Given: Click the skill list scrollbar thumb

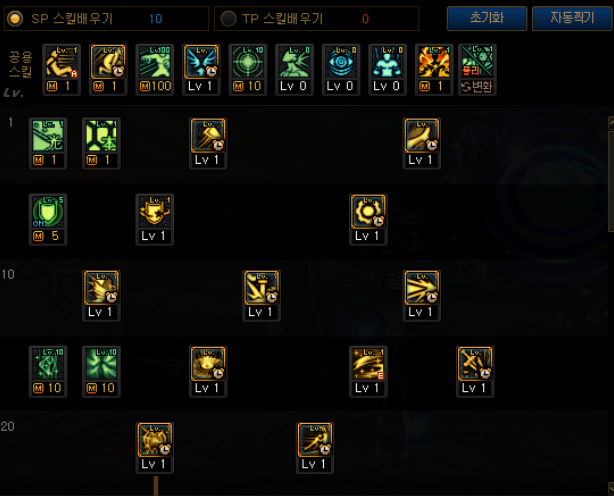Looking at the screenshot, I should (x=611, y=181).
